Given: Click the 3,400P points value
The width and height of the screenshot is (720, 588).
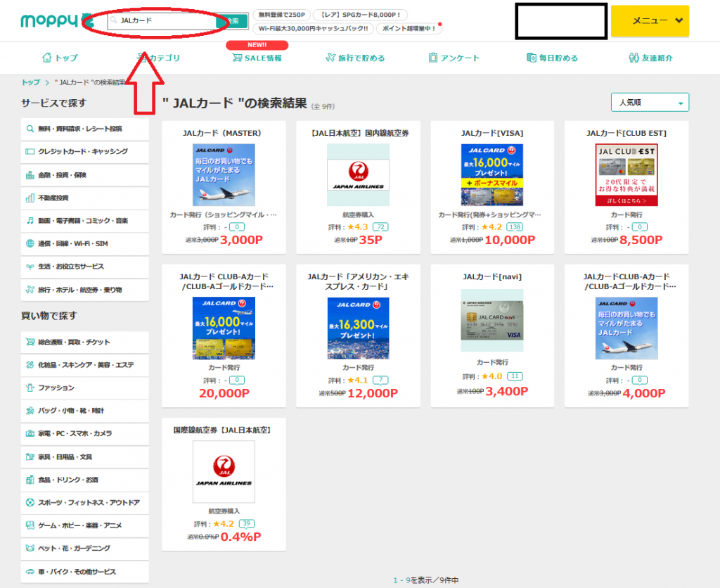Looking at the screenshot, I should (x=507, y=391).
